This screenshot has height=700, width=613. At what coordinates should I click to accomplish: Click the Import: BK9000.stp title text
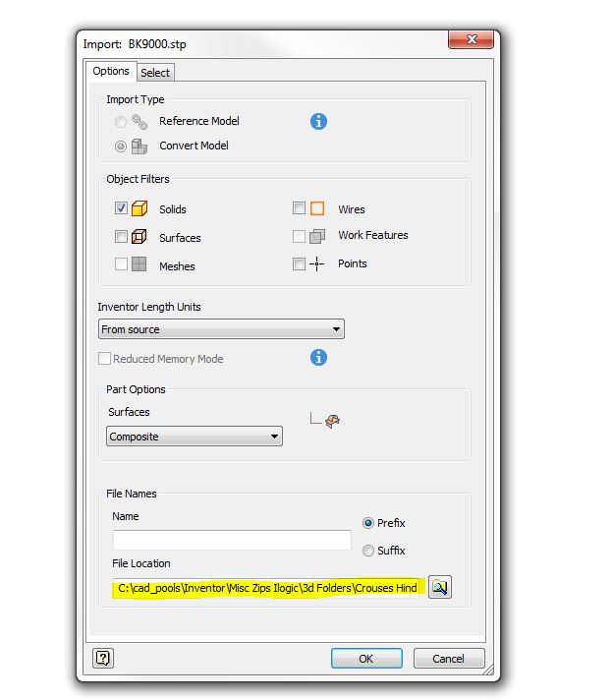135,44
